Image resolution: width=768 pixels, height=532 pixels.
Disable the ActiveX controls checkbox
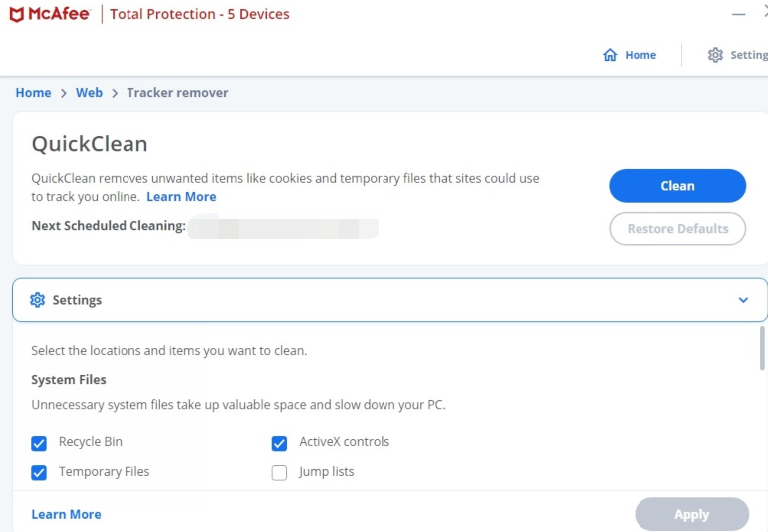coord(280,443)
